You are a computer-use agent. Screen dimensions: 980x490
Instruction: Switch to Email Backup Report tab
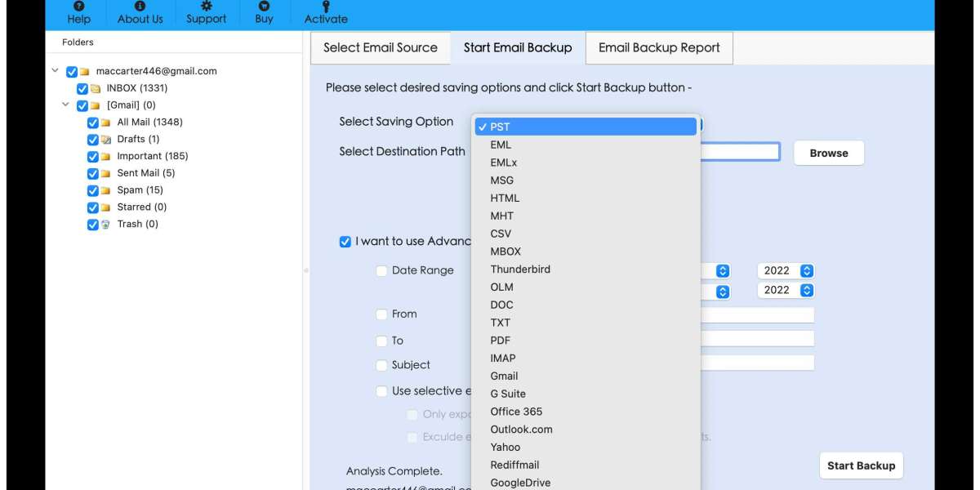[x=659, y=47]
